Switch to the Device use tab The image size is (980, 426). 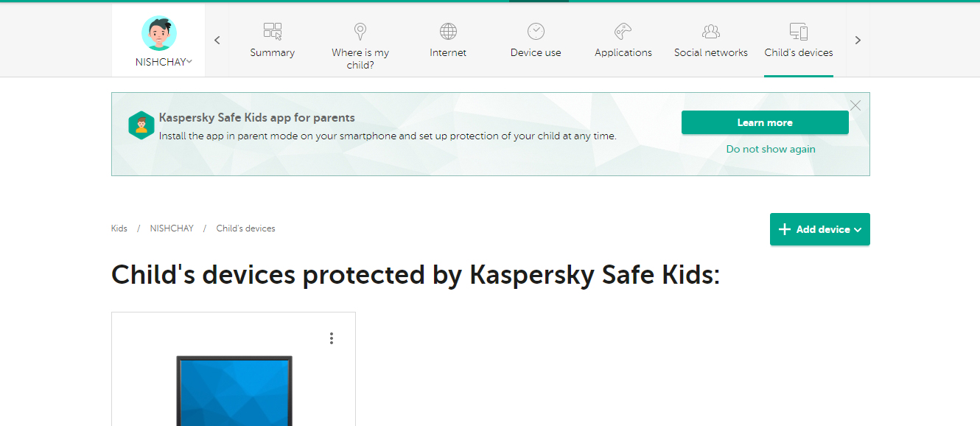click(536, 52)
